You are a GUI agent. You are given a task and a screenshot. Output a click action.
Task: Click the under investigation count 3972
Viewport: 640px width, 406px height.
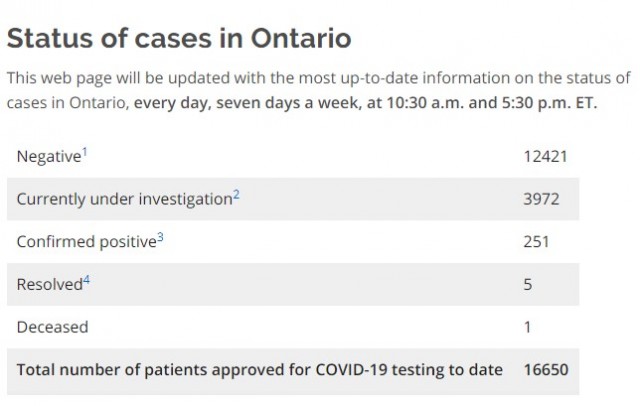click(541, 199)
